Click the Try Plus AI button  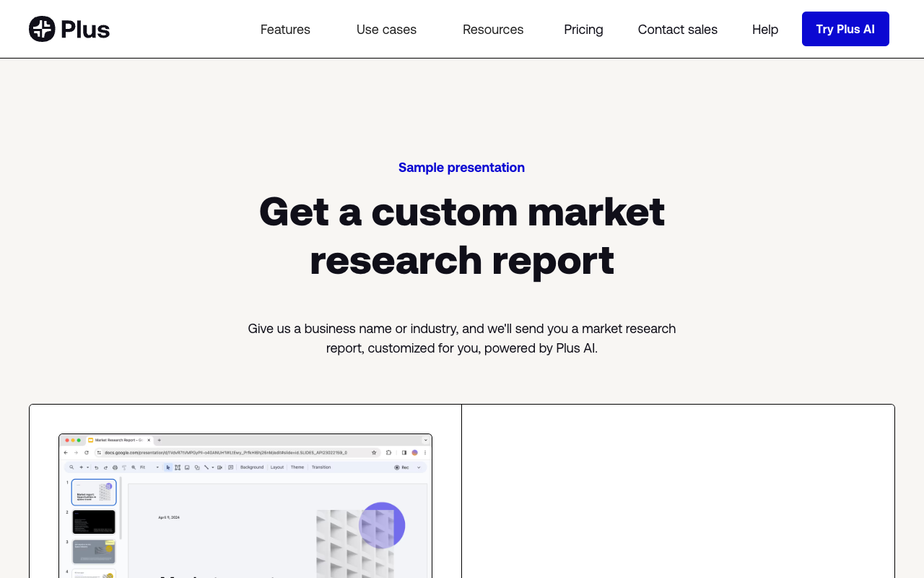click(845, 29)
